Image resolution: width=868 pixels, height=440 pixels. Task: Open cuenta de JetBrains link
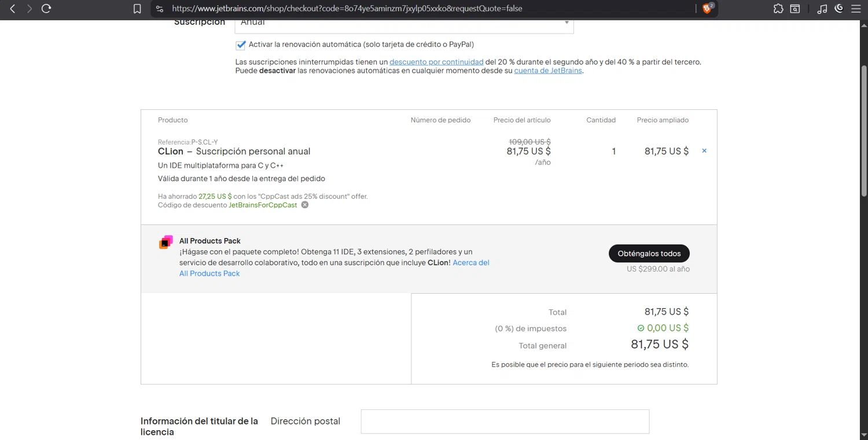pos(548,71)
